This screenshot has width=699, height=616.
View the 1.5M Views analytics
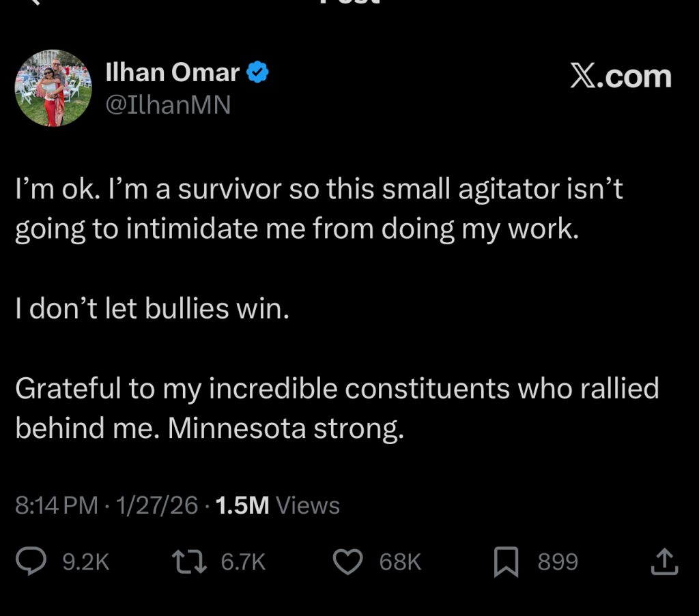[x=277, y=505]
